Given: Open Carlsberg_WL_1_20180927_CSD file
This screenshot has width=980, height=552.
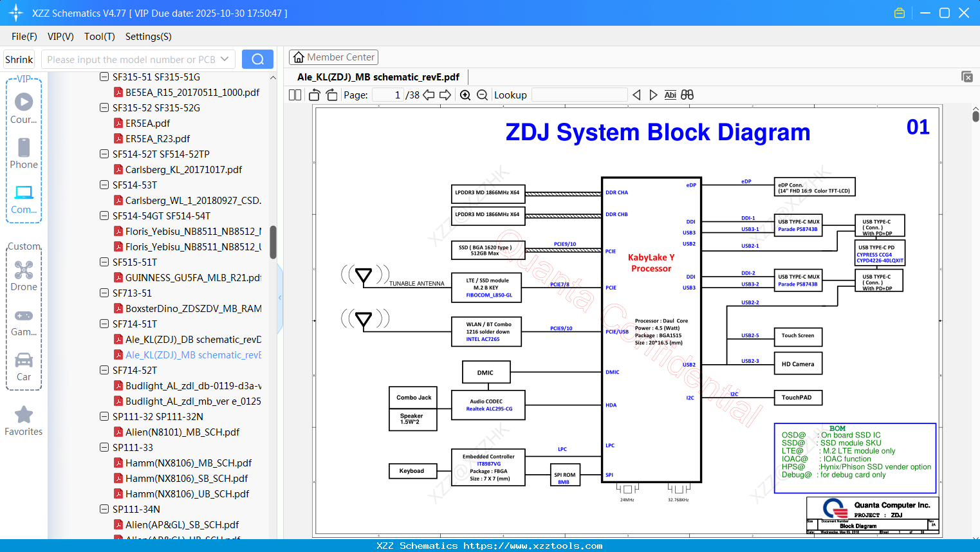Looking at the screenshot, I should click(x=194, y=200).
